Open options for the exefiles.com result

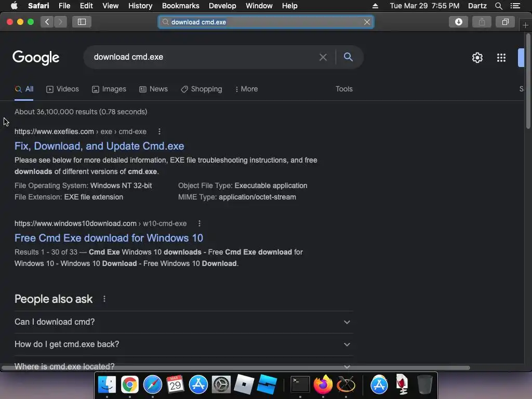click(159, 131)
